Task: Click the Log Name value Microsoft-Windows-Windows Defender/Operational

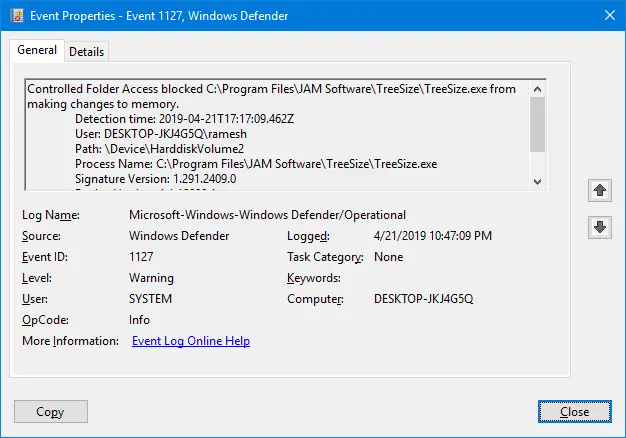Action: (x=267, y=215)
